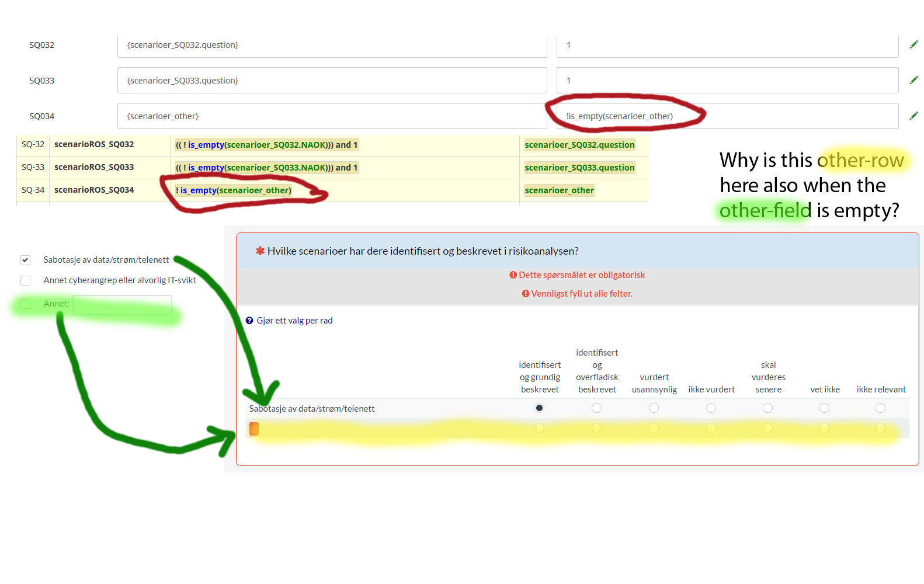This screenshot has width=924, height=584.
Task: Click the SQ-34 row !is_empty equation
Action: pyautogui.click(x=234, y=190)
